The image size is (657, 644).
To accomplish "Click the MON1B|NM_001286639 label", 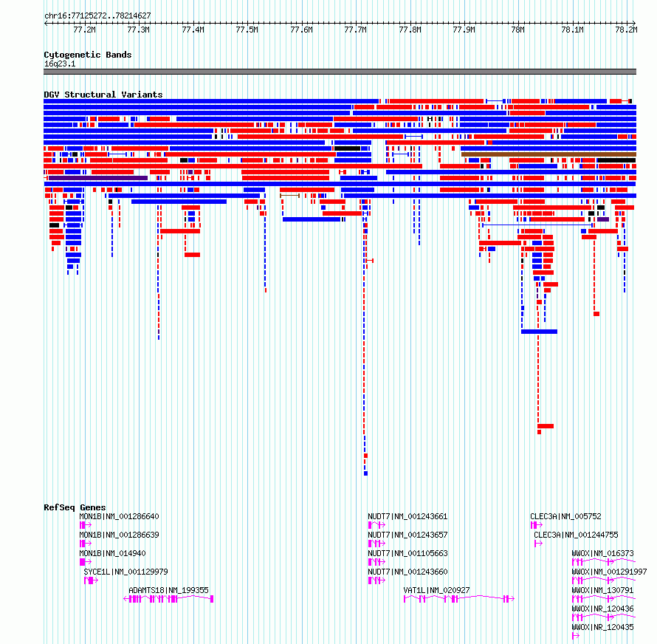I will click(120, 535).
